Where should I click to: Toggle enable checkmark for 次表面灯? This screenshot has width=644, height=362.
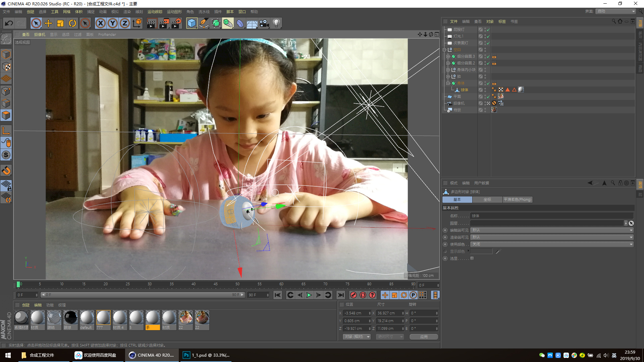tap(488, 43)
